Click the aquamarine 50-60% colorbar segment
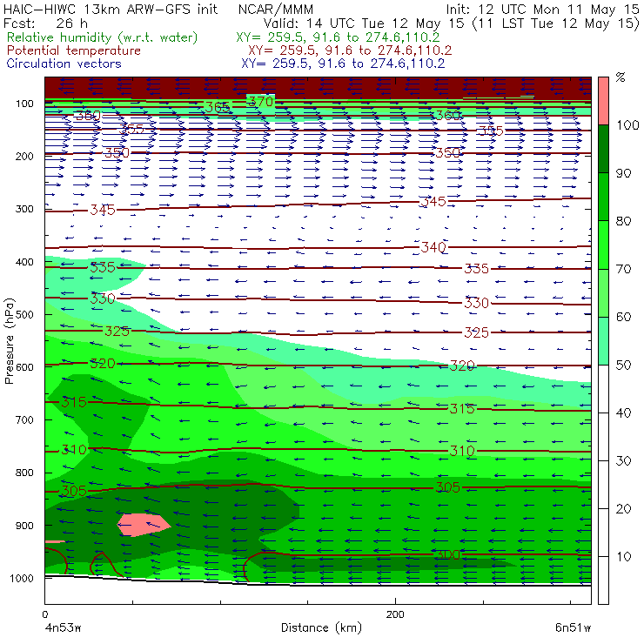The height and width of the screenshot is (644, 644). pyautogui.click(x=603, y=341)
